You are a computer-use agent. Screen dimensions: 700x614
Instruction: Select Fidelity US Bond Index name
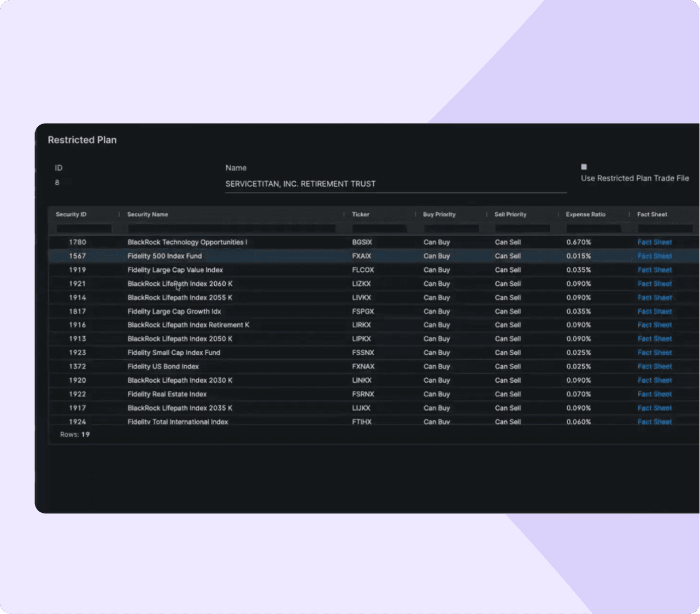[163, 366]
